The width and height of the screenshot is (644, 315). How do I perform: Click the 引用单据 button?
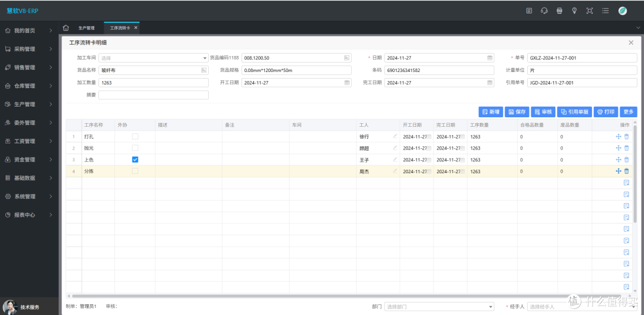point(574,111)
